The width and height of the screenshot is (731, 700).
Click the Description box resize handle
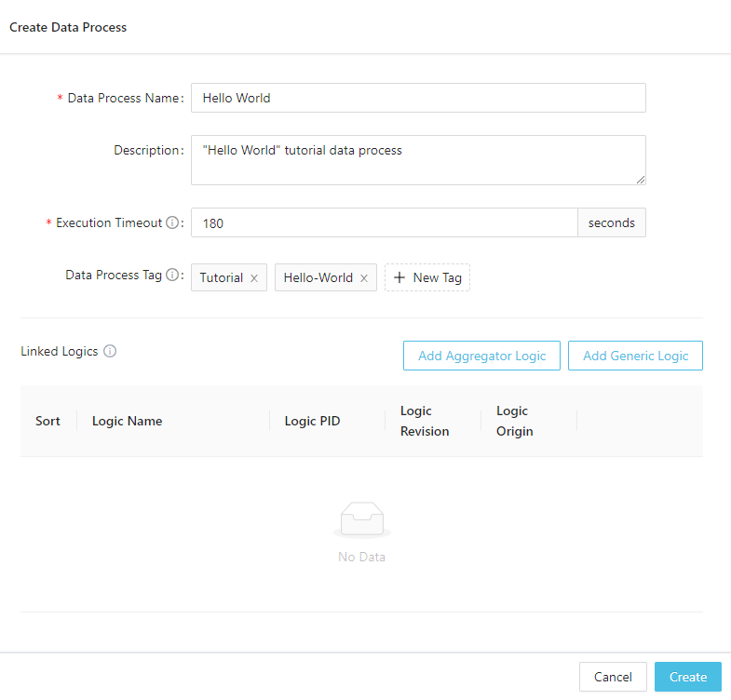tap(641, 180)
